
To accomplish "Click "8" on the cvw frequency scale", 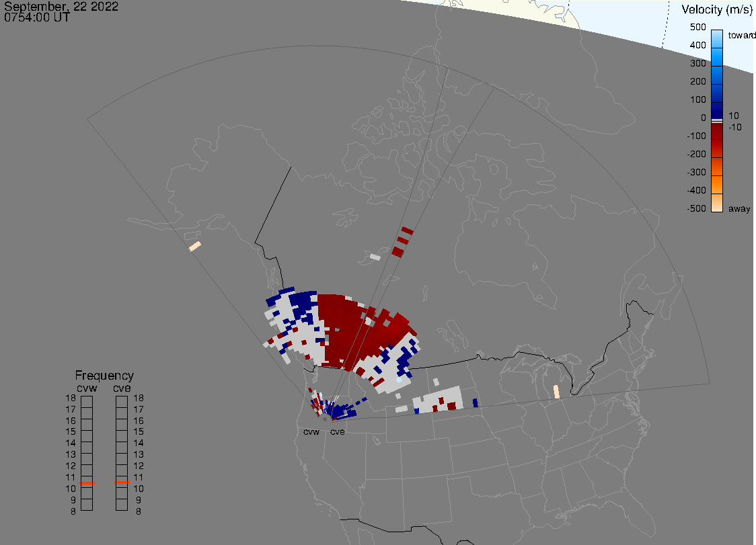I will 73,512.
